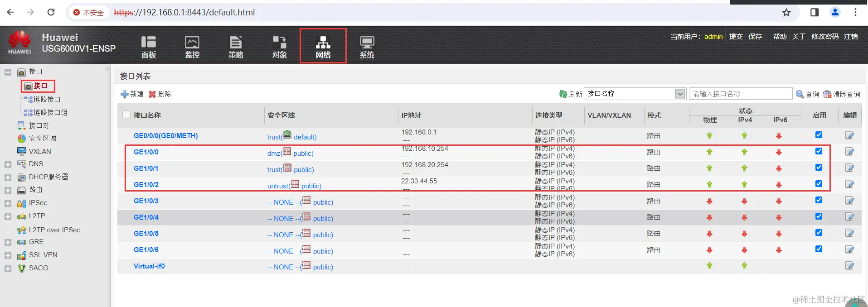This screenshot has width=868, height=307.
Task: Edit GE1/0/4 using its edit icon
Action: pos(849,217)
